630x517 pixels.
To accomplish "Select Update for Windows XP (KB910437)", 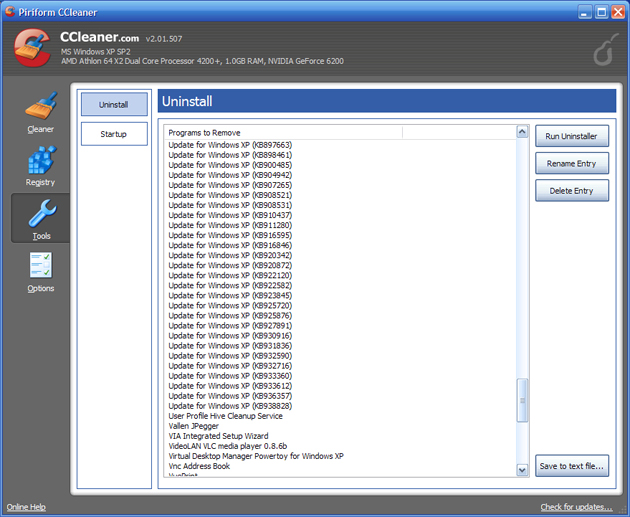I will pyautogui.click(x=230, y=215).
